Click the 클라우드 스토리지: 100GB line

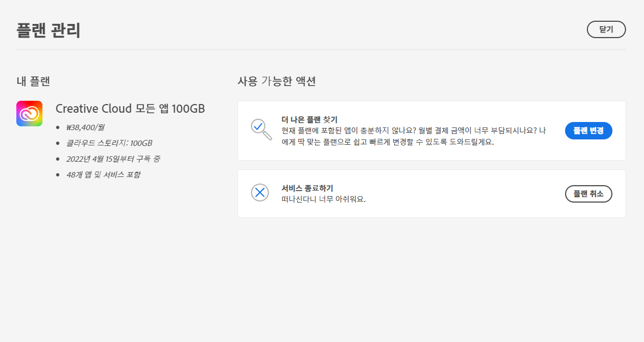tap(109, 143)
